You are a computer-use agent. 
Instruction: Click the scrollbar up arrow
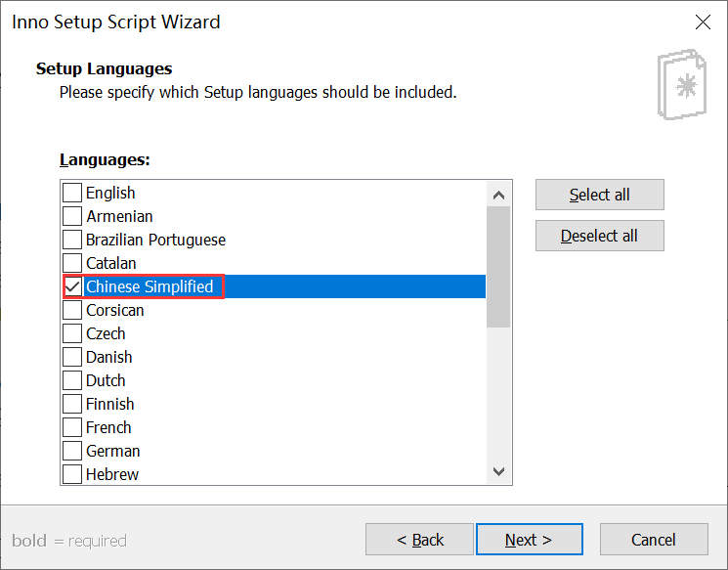tap(498, 195)
